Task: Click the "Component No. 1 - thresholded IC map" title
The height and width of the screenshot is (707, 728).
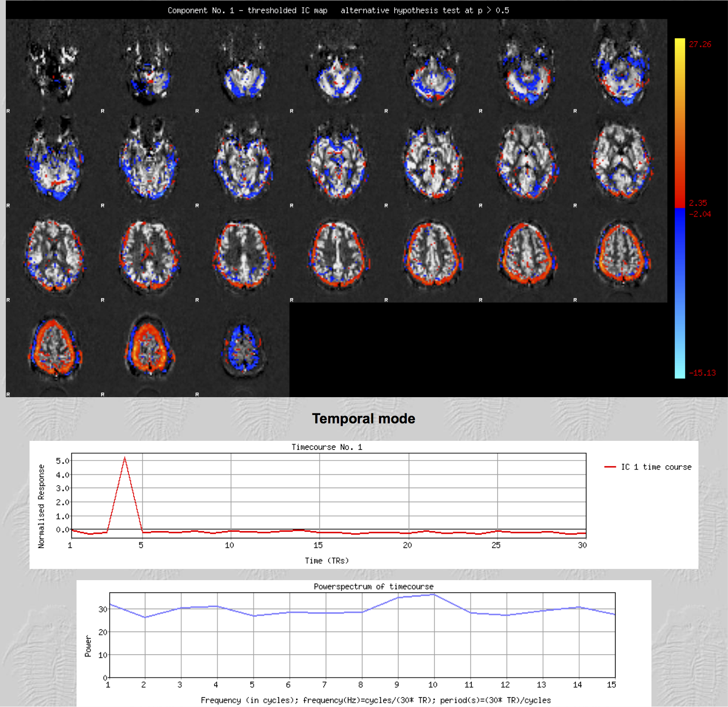Action: [247, 10]
